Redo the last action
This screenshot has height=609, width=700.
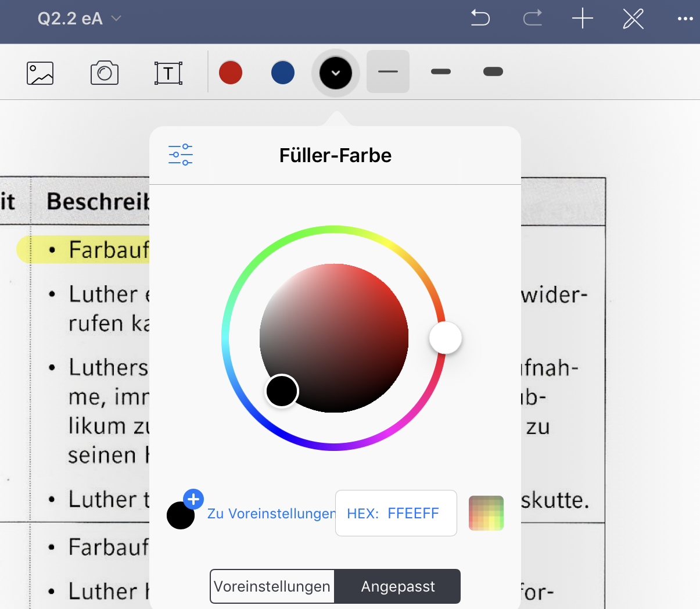coord(532,19)
